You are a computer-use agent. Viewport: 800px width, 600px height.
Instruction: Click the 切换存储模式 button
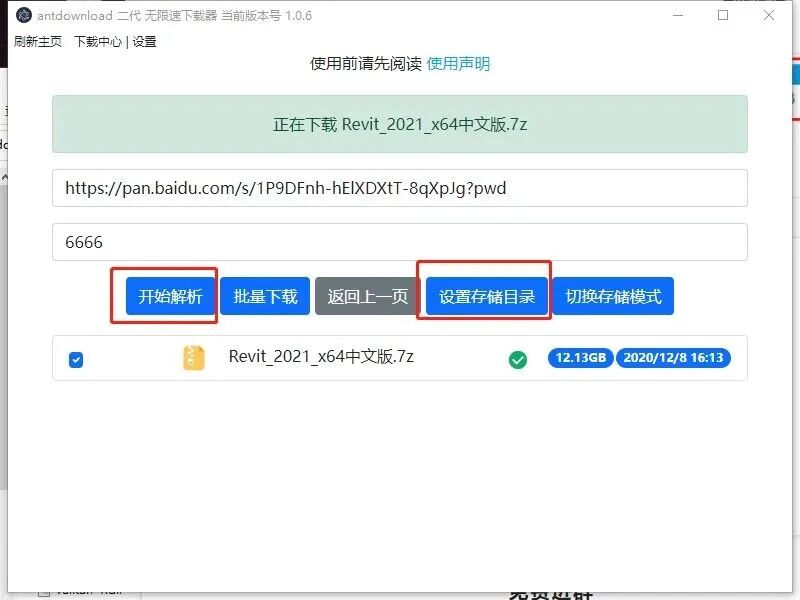pyautogui.click(x=613, y=296)
